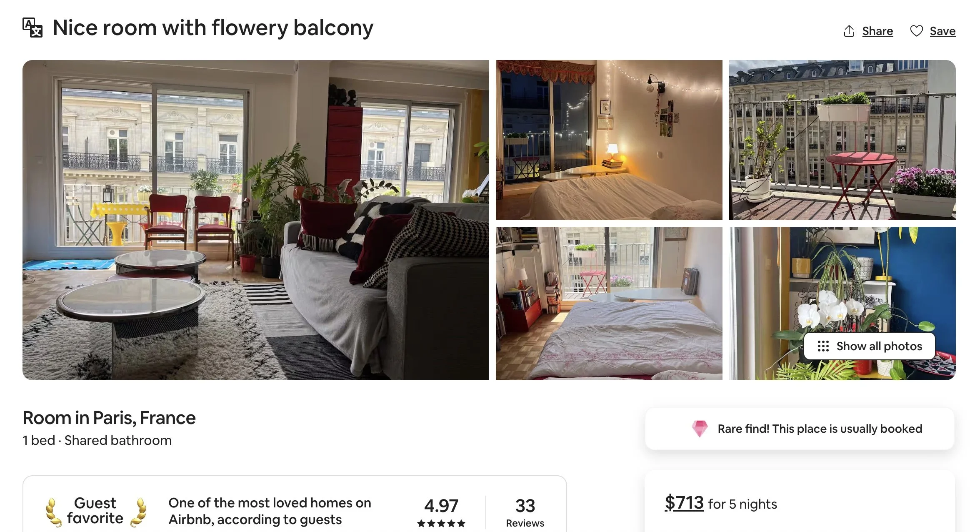
Task: Click the heart icon to save listing
Action: (x=916, y=31)
